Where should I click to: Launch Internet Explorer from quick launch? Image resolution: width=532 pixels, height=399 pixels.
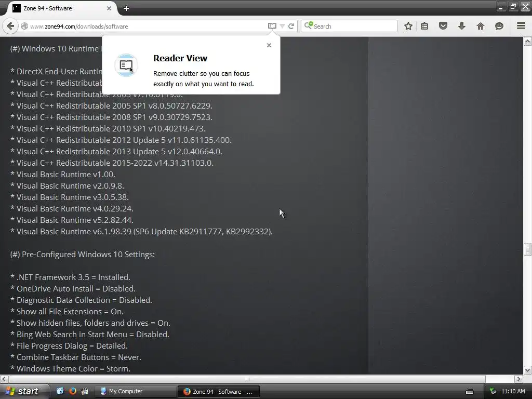pos(60,391)
